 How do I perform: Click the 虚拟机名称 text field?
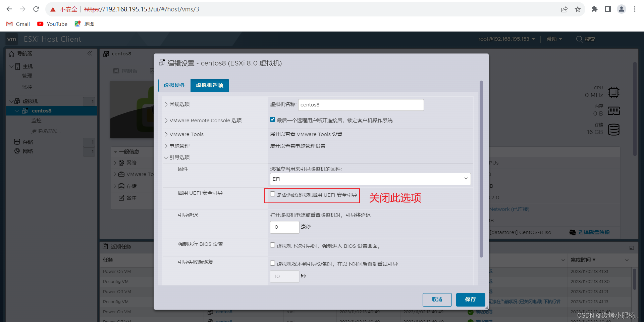coord(361,105)
